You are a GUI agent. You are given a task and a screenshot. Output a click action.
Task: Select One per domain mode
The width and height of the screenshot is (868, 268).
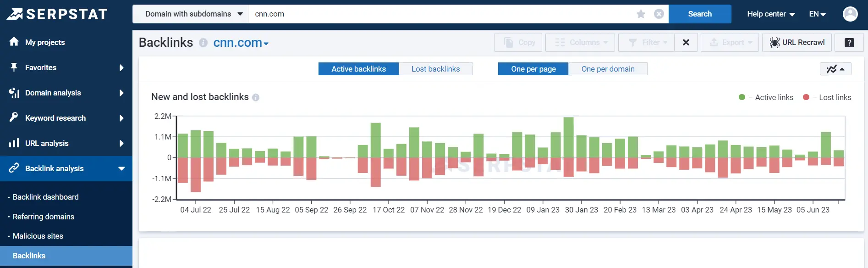point(608,69)
